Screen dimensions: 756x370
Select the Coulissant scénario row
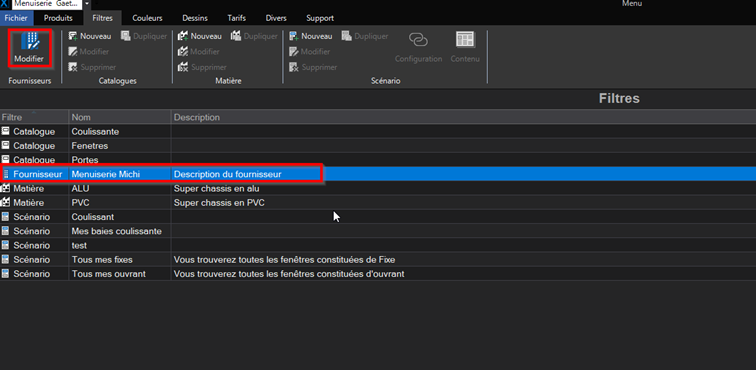tap(378, 217)
